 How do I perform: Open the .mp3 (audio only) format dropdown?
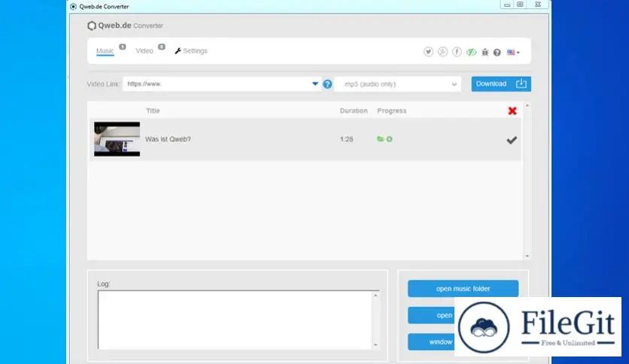click(398, 84)
